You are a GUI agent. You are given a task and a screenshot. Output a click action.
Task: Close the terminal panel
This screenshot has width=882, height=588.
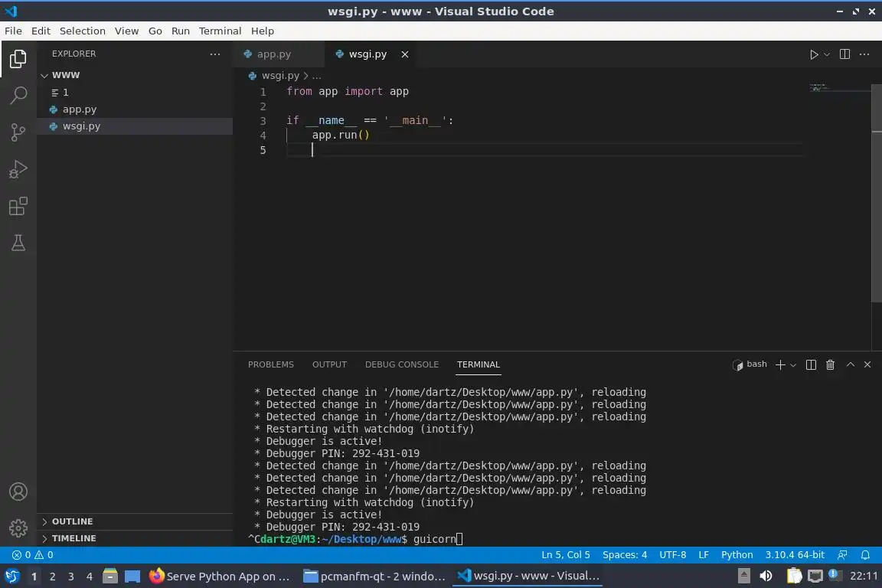point(867,364)
